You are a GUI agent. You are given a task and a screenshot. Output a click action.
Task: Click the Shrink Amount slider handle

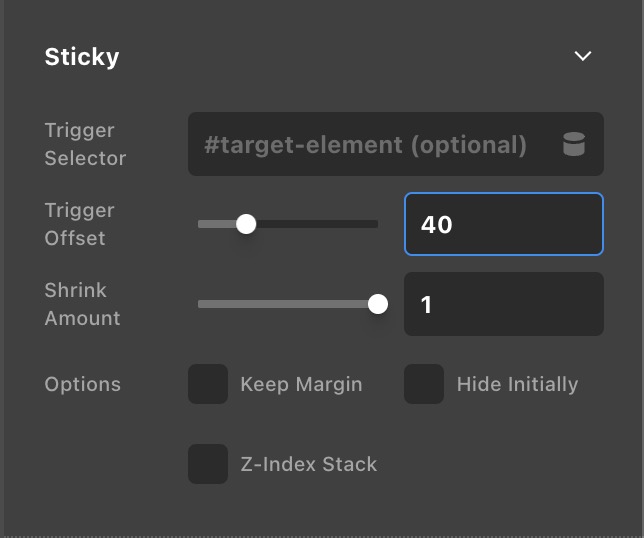pyautogui.click(x=378, y=304)
